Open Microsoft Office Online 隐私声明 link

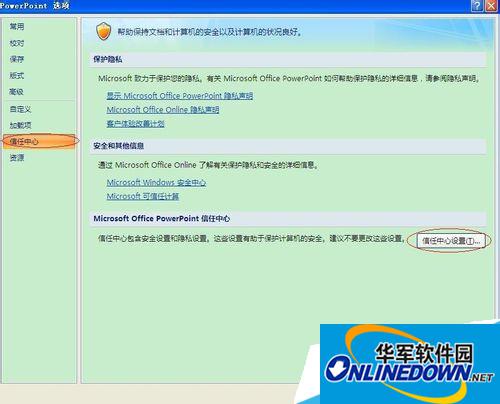tap(163, 110)
